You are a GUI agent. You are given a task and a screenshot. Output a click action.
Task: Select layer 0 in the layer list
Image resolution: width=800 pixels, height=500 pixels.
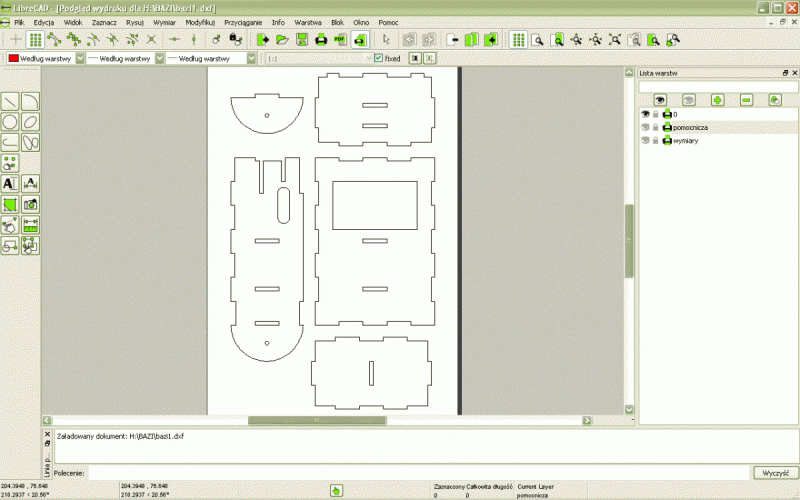click(676, 115)
